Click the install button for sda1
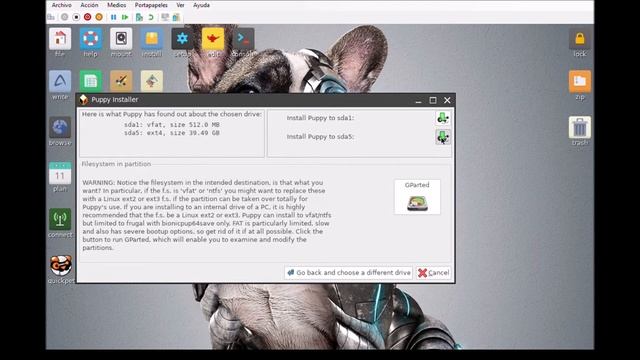The height and width of the screenshot is (360, 640). 443,118
